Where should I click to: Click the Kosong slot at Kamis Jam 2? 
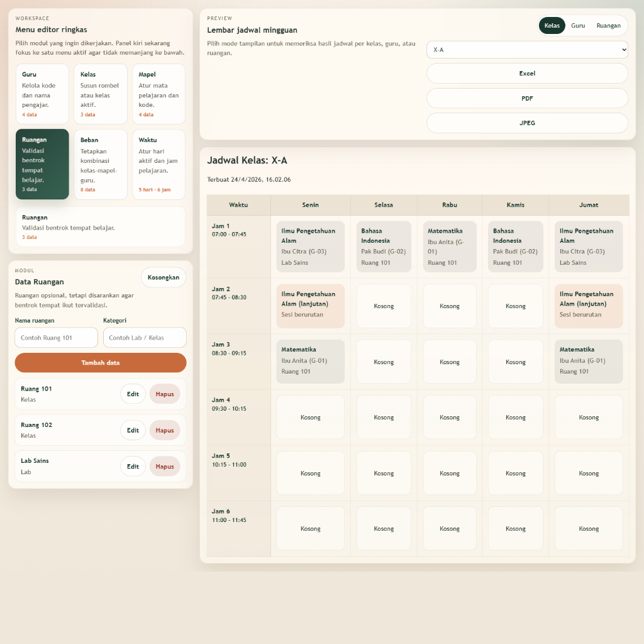pyautogui.click(x=516, y=306)
